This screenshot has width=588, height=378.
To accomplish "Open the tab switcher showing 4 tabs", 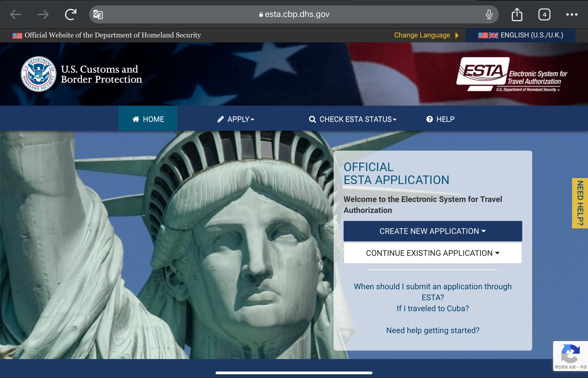I will (544, 14).
